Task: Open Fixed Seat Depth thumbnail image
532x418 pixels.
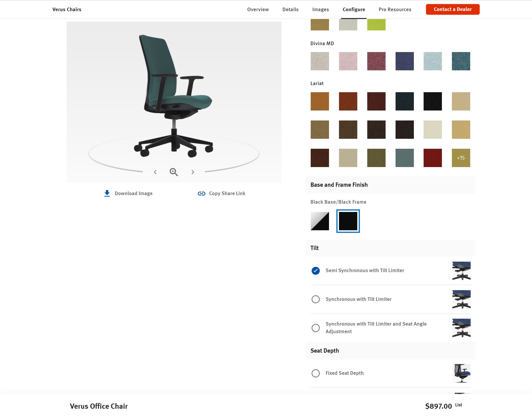Action: coord(461,373)
